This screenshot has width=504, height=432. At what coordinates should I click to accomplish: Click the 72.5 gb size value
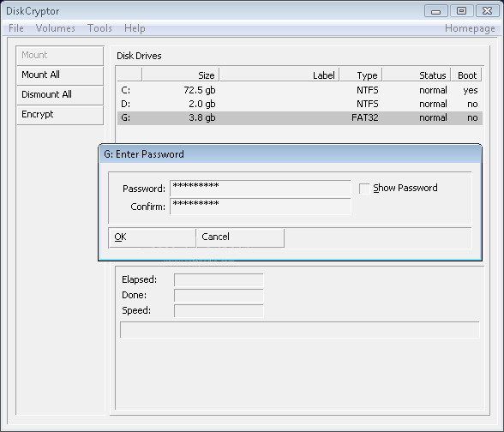click(199, 90)
